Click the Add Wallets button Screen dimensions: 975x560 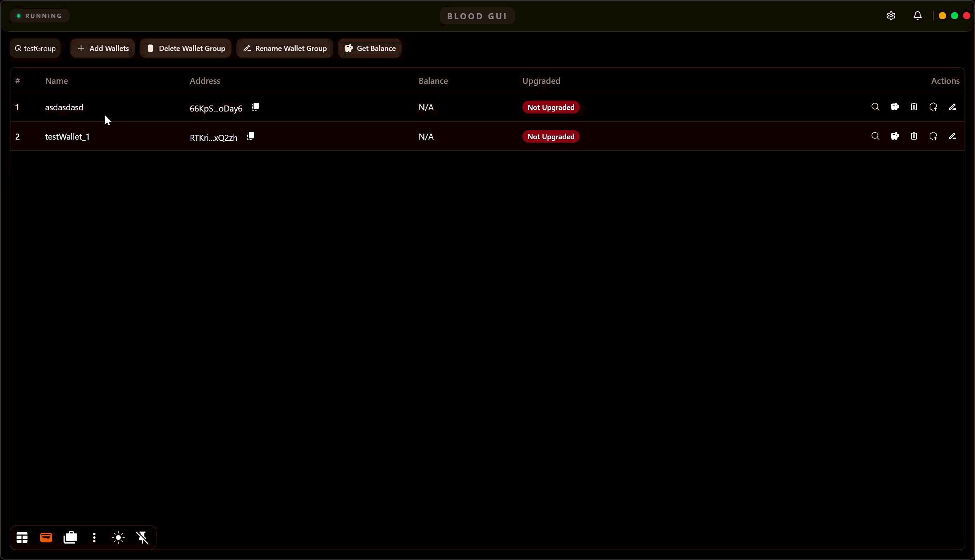coord(103,48)
